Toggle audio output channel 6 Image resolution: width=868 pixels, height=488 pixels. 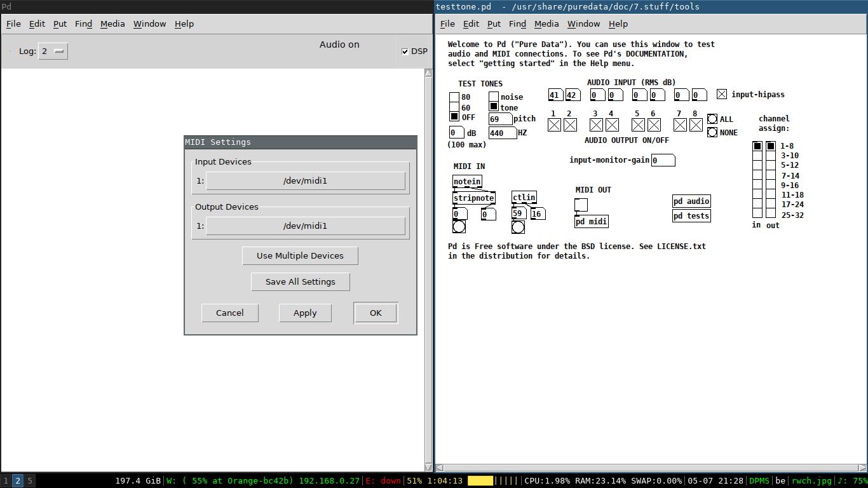(x=654, y=125)
